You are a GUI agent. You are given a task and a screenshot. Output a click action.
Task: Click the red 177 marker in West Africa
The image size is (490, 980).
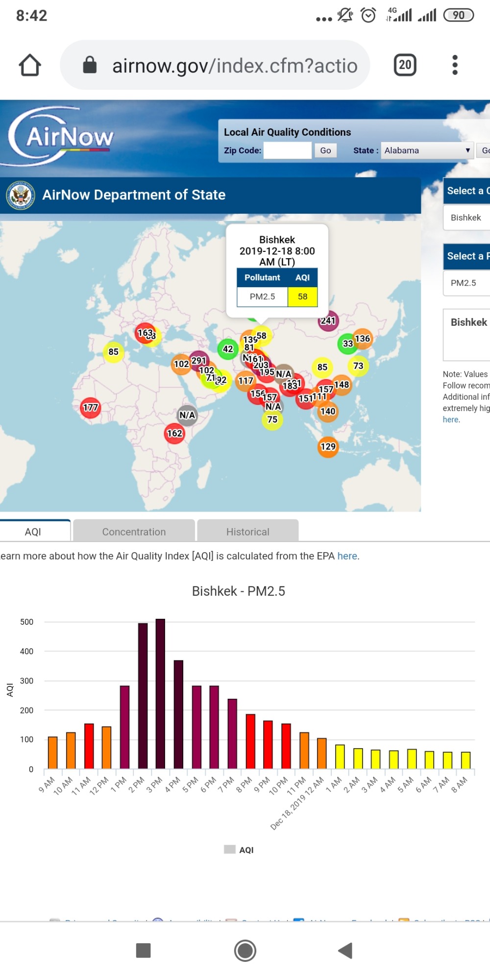click(90, 408)
